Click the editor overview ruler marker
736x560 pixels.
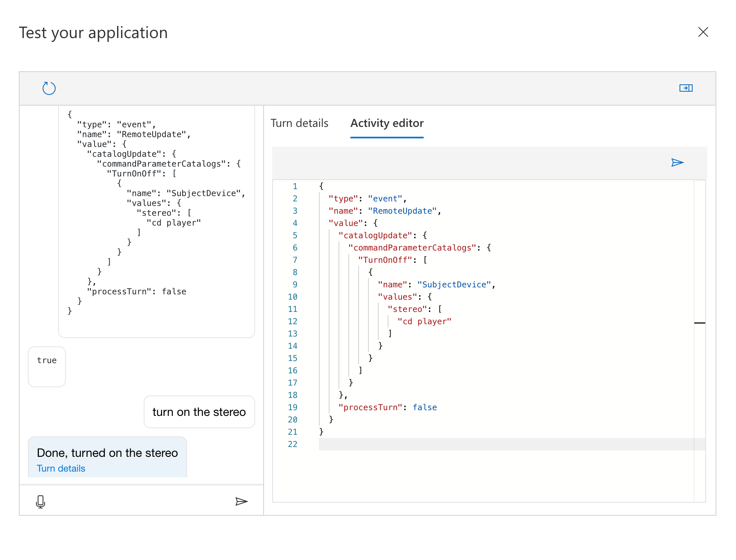[700, 323]
